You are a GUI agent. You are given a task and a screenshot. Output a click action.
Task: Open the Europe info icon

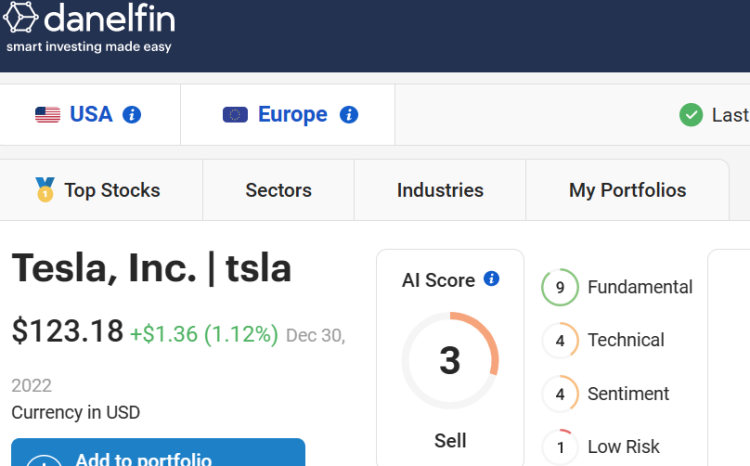[x=349, y=115]
